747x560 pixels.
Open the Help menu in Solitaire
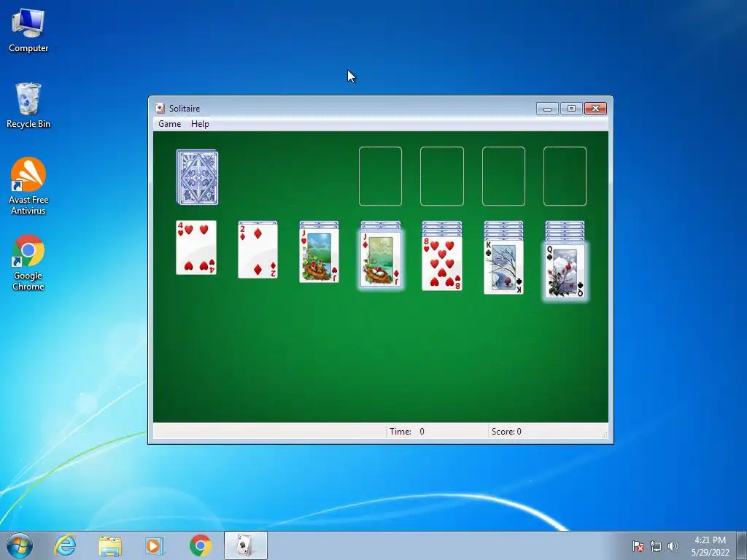pos(200,124)
